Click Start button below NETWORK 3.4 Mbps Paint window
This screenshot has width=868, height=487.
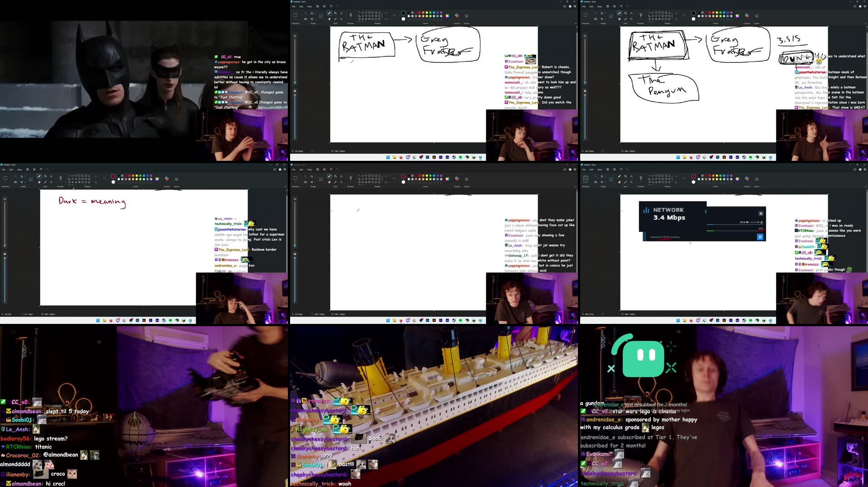(678, 320)
